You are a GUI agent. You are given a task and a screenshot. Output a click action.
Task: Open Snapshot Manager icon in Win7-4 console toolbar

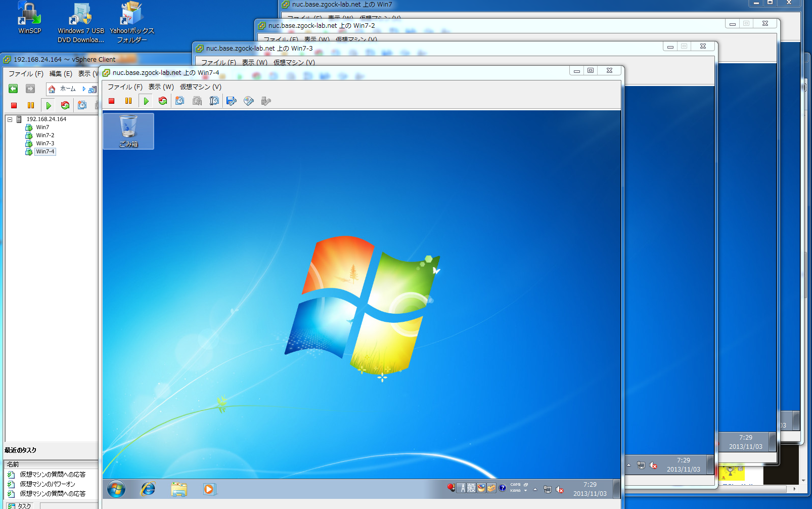(214, 101)
